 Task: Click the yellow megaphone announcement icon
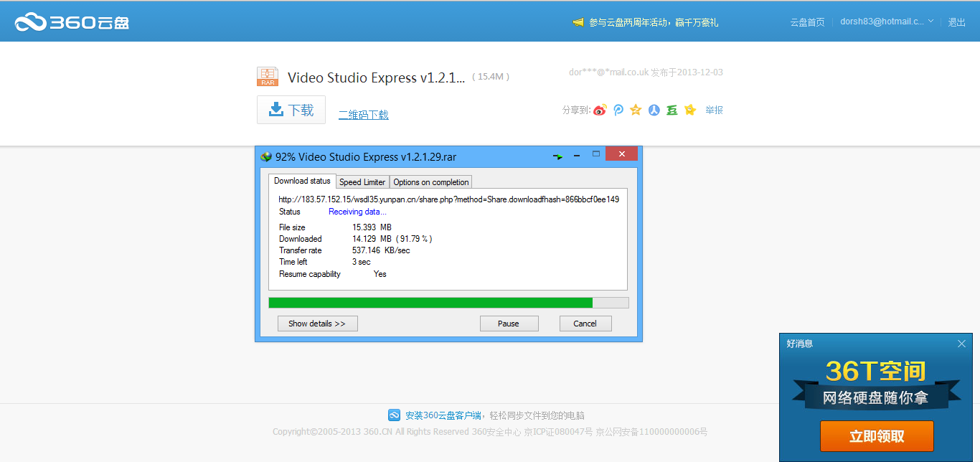pos(578,22)
